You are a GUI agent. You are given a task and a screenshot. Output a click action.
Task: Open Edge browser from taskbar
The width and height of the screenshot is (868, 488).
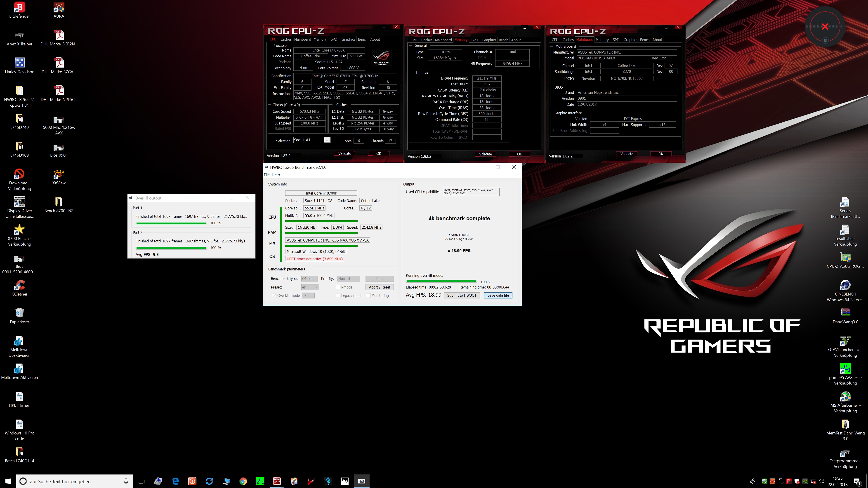coord(175,481)
